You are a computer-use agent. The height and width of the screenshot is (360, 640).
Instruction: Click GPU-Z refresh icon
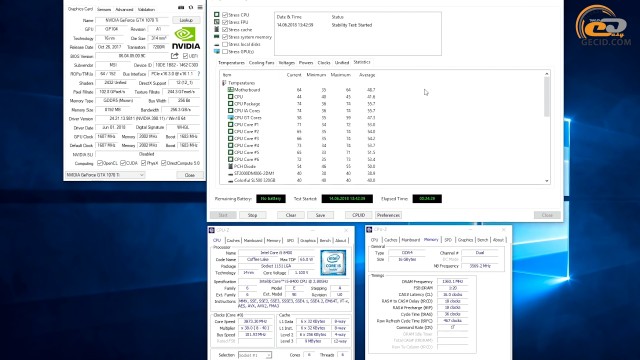click(x=191, y=7)
